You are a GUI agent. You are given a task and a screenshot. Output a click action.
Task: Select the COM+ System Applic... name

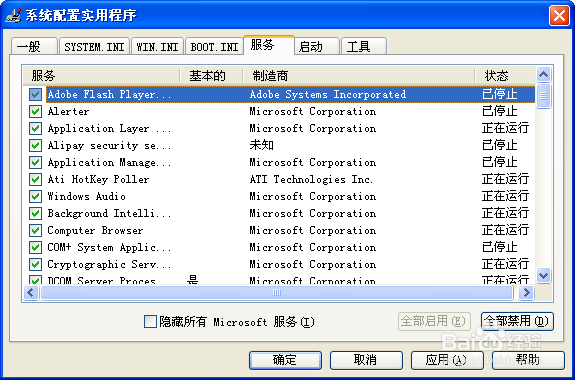pyautogui.click(x=109, y=248)
